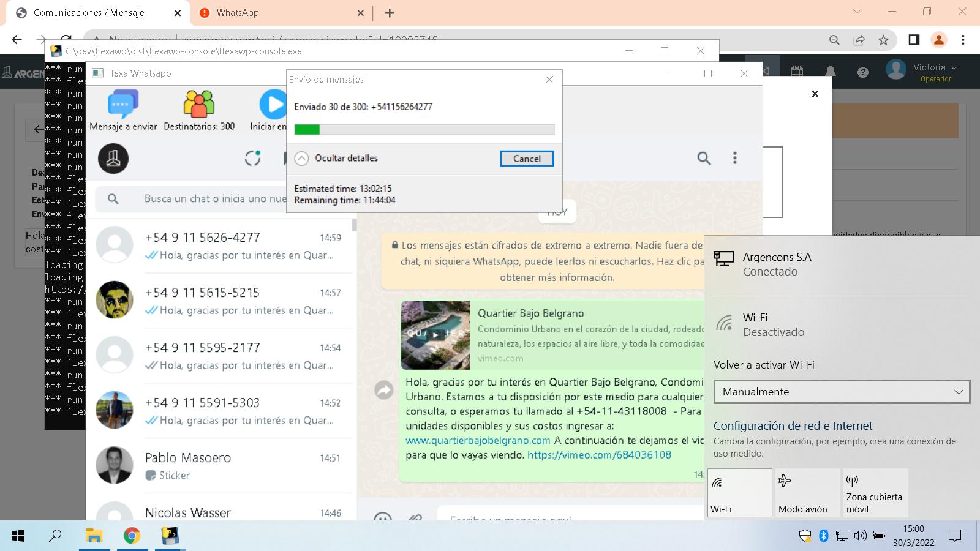Open Chrome tab search chevron

(857, 12)
